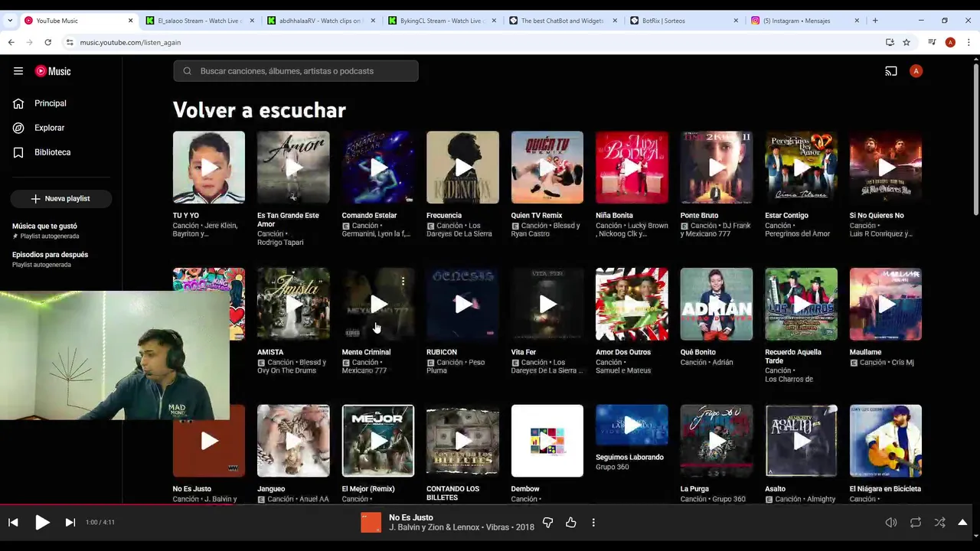Skip to previous track
Screen dimensions: 980x551
pyautogui.click(x=13, y=523)
